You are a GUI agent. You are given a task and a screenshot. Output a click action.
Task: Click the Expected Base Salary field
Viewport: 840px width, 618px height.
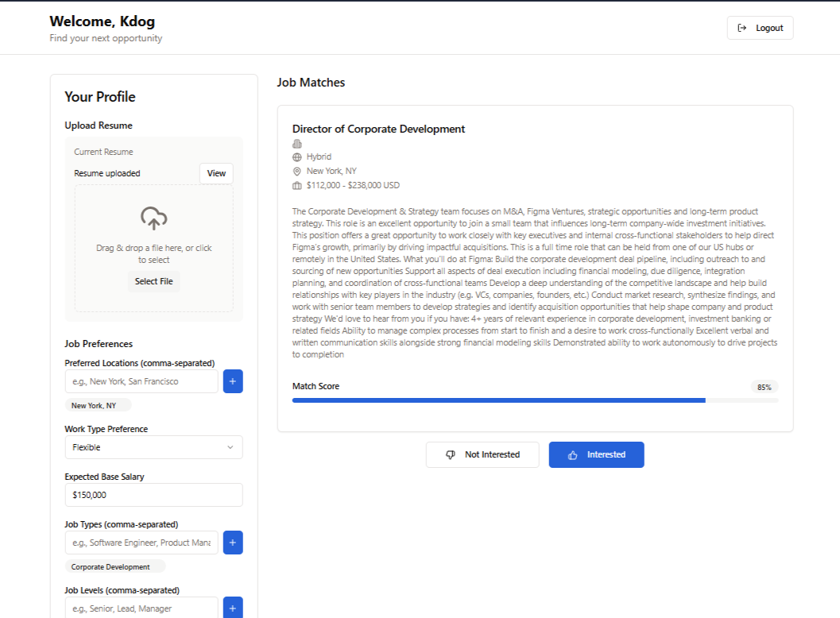[153, 495]
